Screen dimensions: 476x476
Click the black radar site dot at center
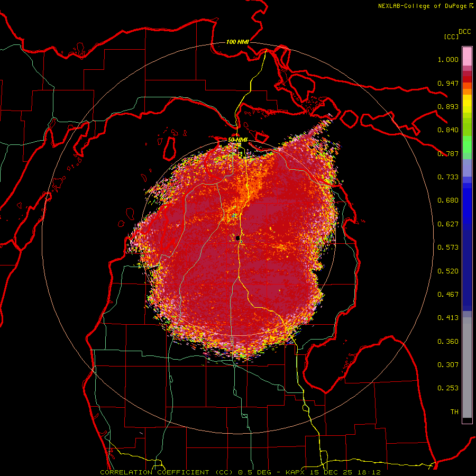237,238
